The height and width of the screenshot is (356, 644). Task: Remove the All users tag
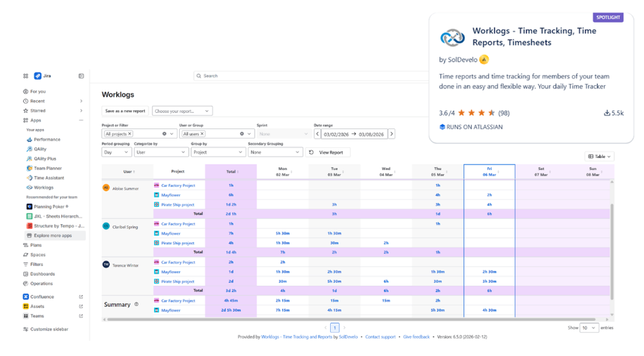point(202,134)
